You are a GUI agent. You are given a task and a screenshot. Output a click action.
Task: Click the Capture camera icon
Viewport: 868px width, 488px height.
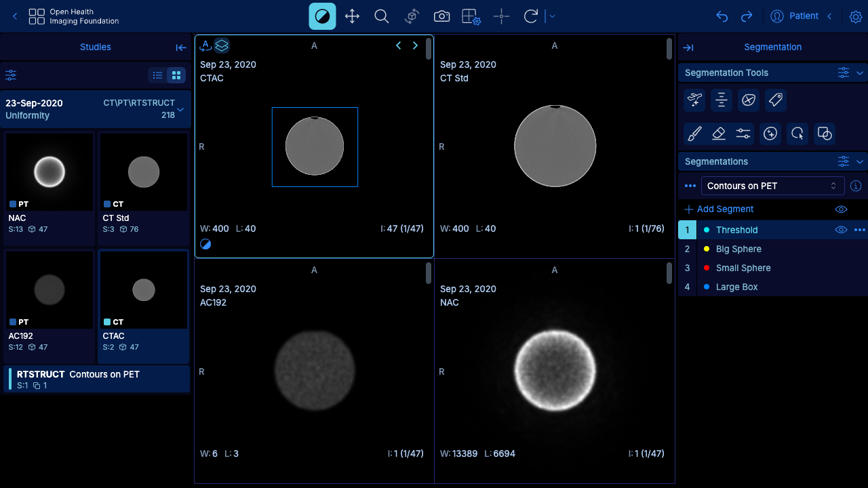(x=441, y=16)
